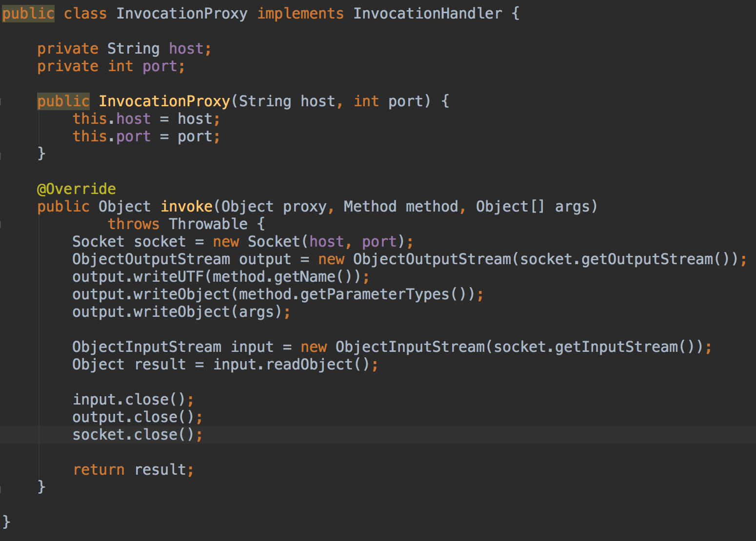Click the 'getName' method call
This screenshot has height=541, width=756.
pos(305,277)
